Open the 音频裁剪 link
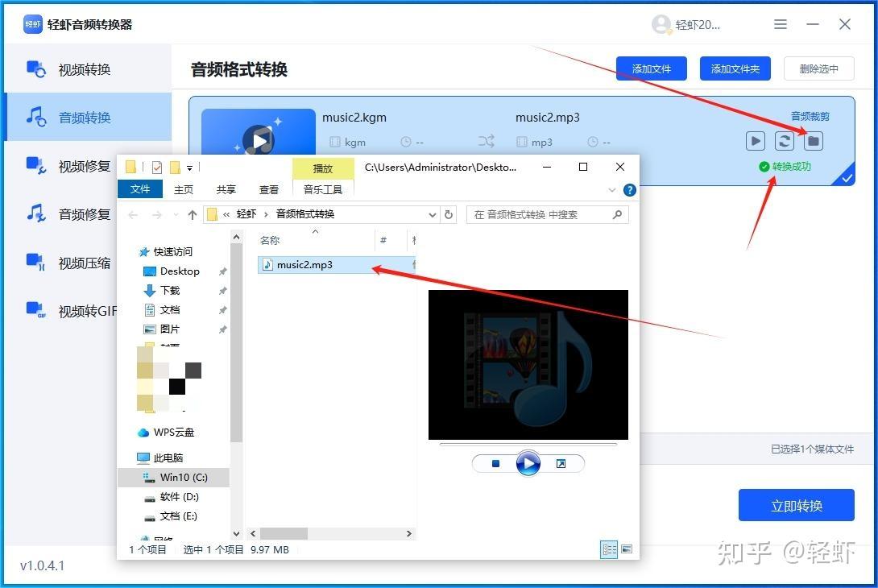This screenshot has width=878, height=588. pyautogui.click(x=810, y=116)
